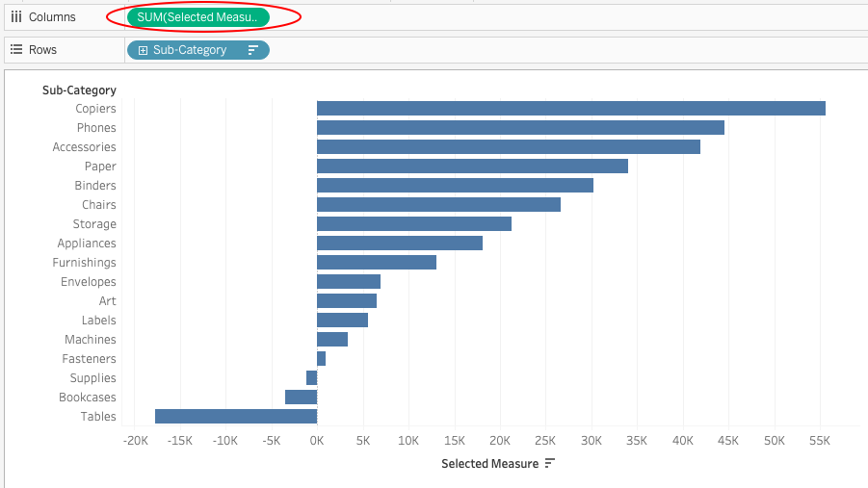The image size is (868, 488).
Task: Select the Supplies row label
Action: point(93,378)
